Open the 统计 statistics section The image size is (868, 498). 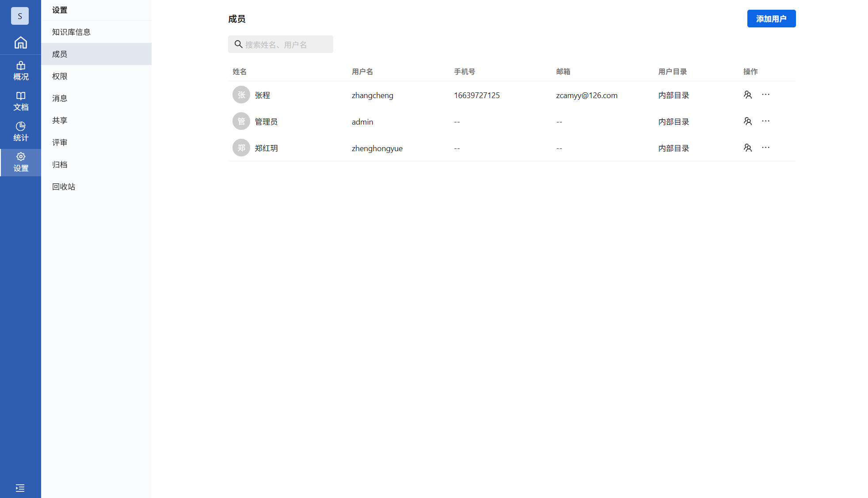pos(20,132)
